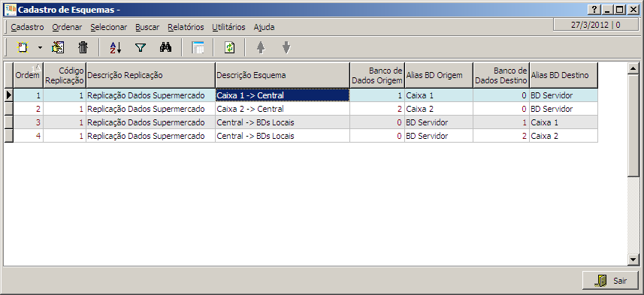Viewport: 644px width, 295px height.
Task: Click the Move Up arrow icon
Action: tap(261, 47)
